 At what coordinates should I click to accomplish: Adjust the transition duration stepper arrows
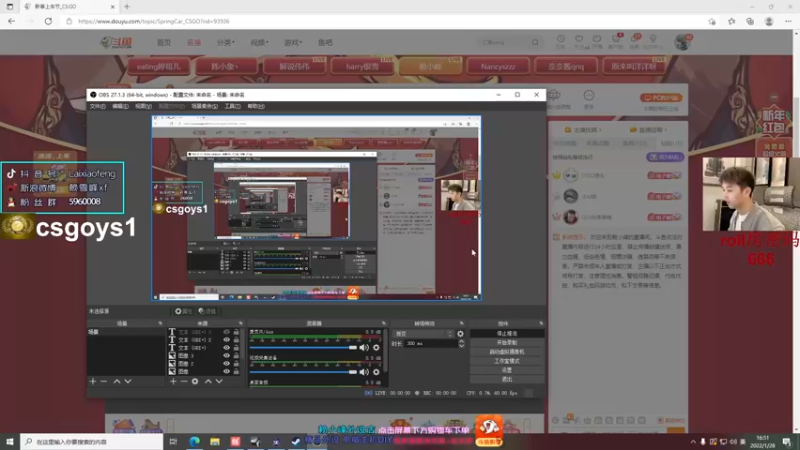coord(461,344)
